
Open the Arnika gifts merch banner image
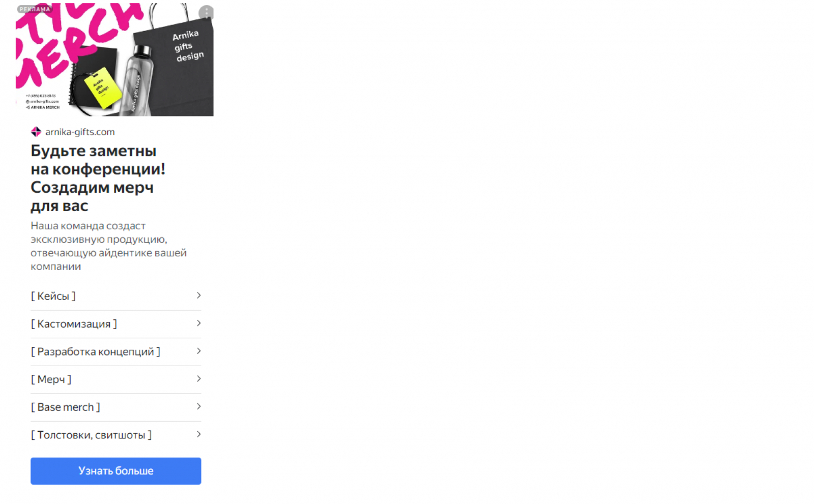point(114,60)
